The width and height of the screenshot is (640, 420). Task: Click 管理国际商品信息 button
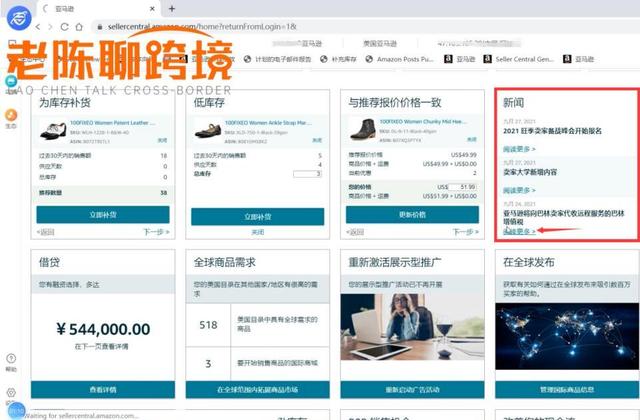[x=567, y=390]
